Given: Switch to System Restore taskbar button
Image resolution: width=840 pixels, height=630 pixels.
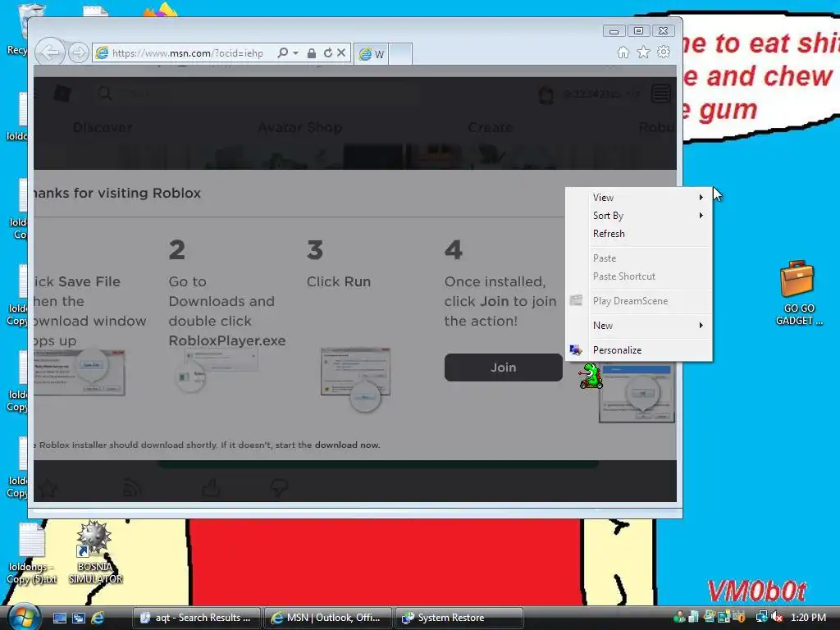Looking at the screenshot, I should coord(459,618).
